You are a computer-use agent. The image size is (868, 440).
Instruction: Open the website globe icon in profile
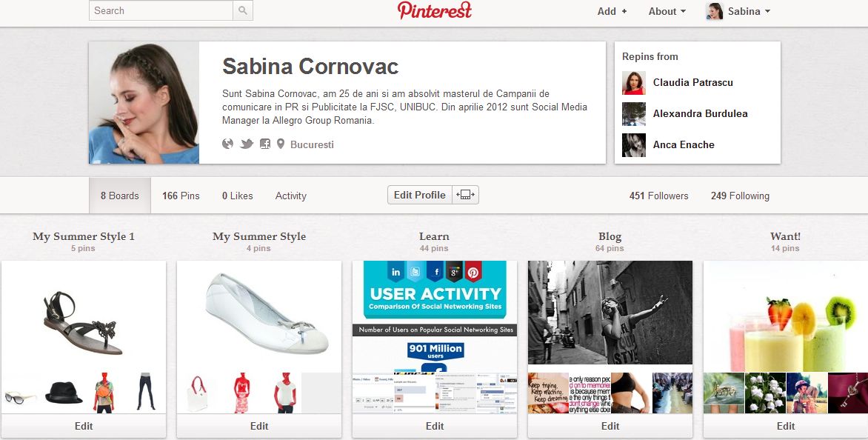[227, 144]
